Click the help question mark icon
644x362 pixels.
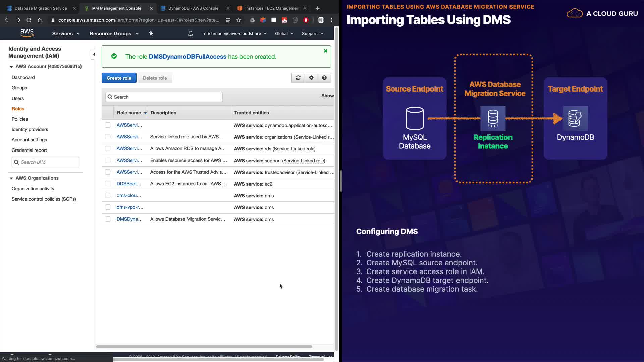(324, 78)
